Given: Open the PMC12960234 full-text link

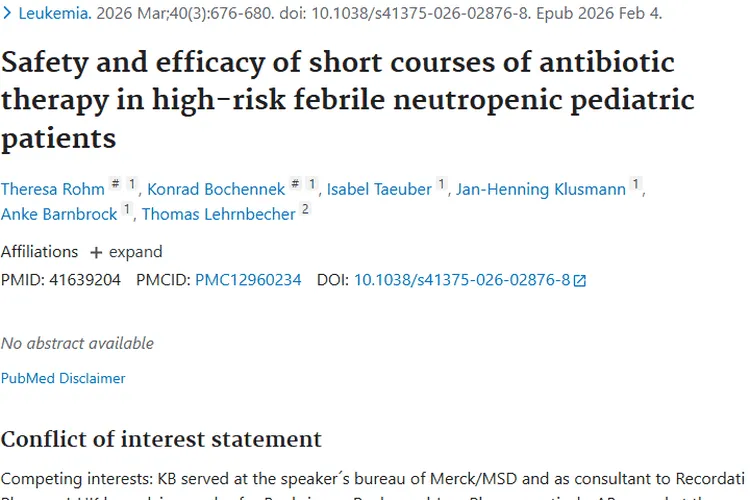Looking at the screenshot, I should pyautogui.click(x=248, y=280).
